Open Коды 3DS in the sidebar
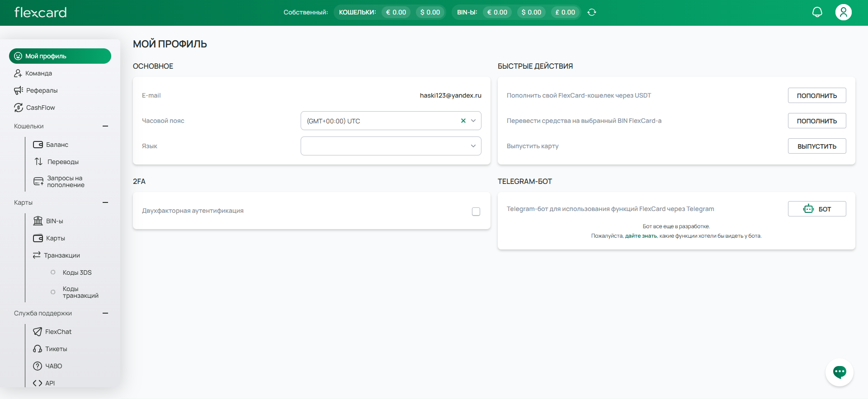Image resolution: width=868 pixels, height=399 pixels. point(77,272)
